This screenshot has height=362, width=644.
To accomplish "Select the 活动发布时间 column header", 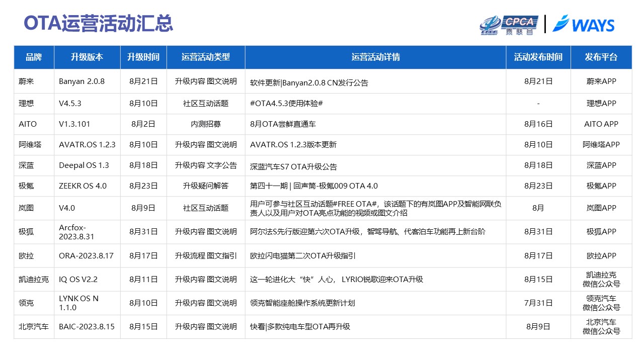I will (538, 57).
